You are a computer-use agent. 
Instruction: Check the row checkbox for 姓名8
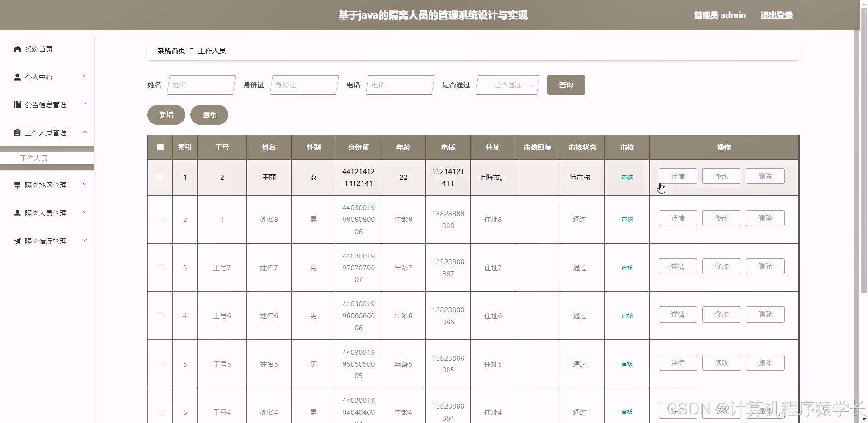[x=160, y=219]
